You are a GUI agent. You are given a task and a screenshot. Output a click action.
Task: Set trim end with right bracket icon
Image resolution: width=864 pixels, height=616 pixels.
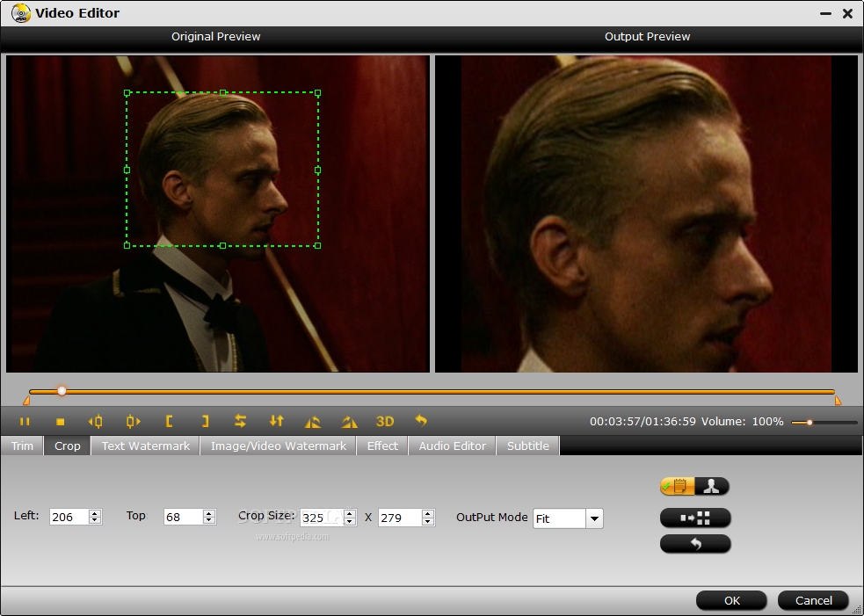tap(205, 422)
